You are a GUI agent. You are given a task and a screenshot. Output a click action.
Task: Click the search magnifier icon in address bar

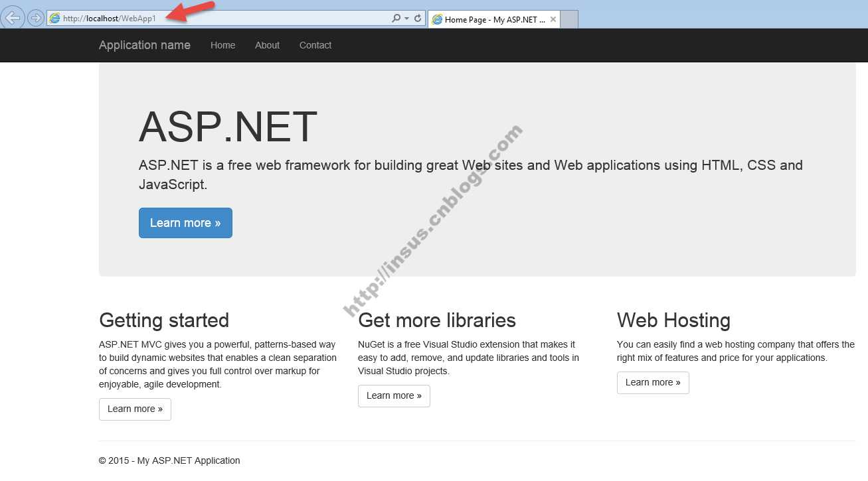(396, 19)
